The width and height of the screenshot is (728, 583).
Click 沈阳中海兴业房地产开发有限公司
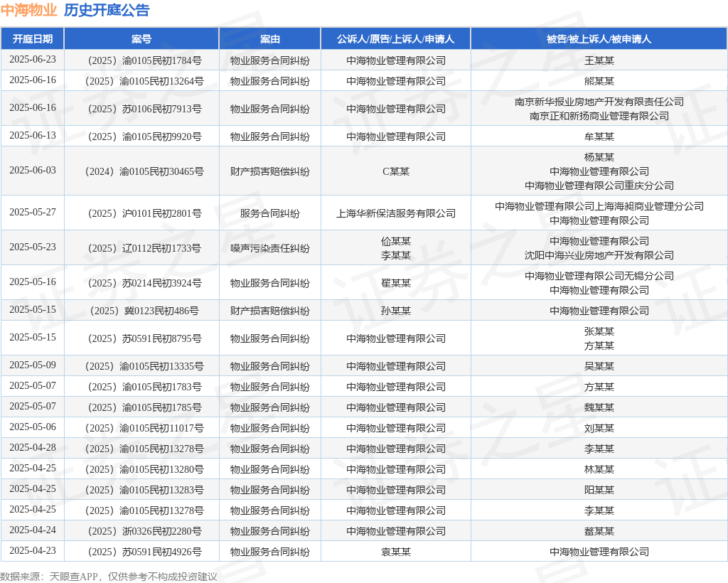click(599, 255)
